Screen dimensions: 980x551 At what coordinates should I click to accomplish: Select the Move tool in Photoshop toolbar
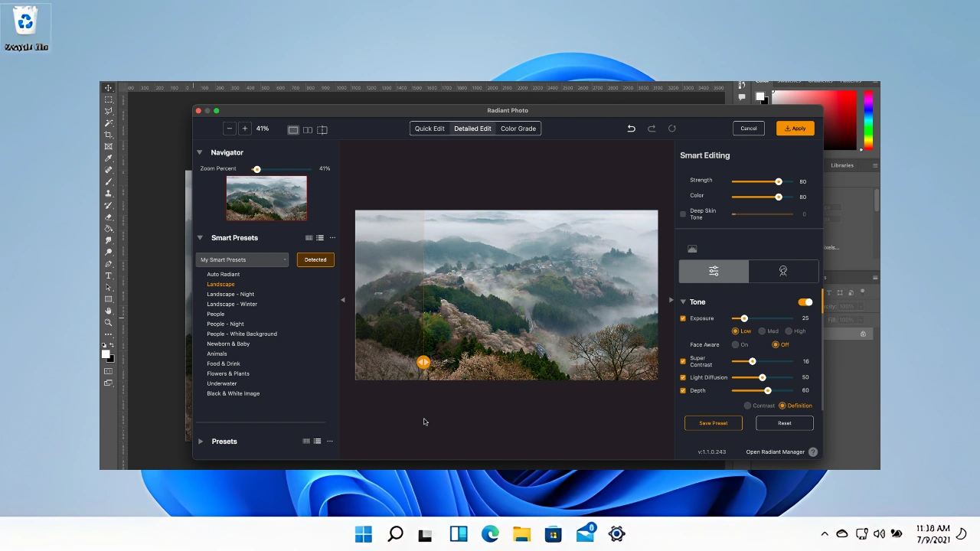click(108, 88)
